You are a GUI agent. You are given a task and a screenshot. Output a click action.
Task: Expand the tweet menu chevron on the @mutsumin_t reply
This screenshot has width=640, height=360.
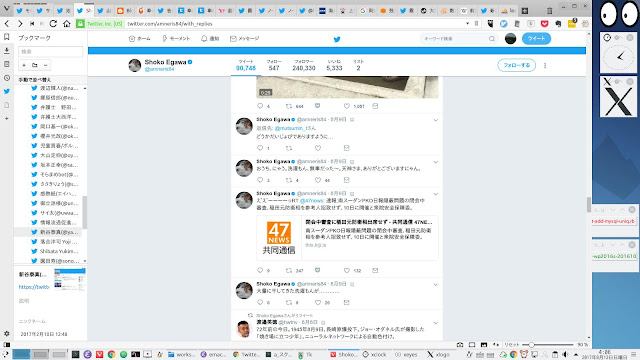pos(436,120)
